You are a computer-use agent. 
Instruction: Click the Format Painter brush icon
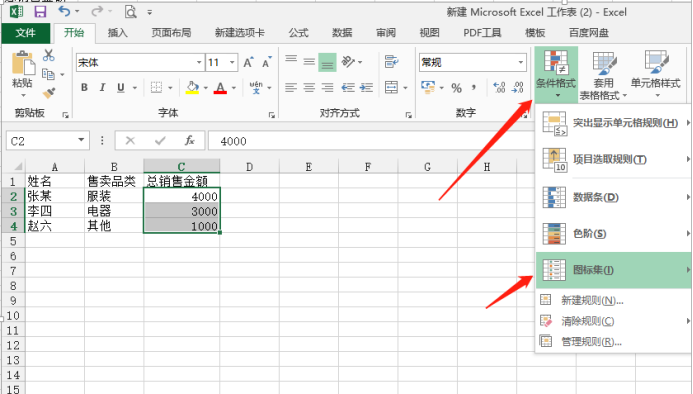[x=49, y=93]
